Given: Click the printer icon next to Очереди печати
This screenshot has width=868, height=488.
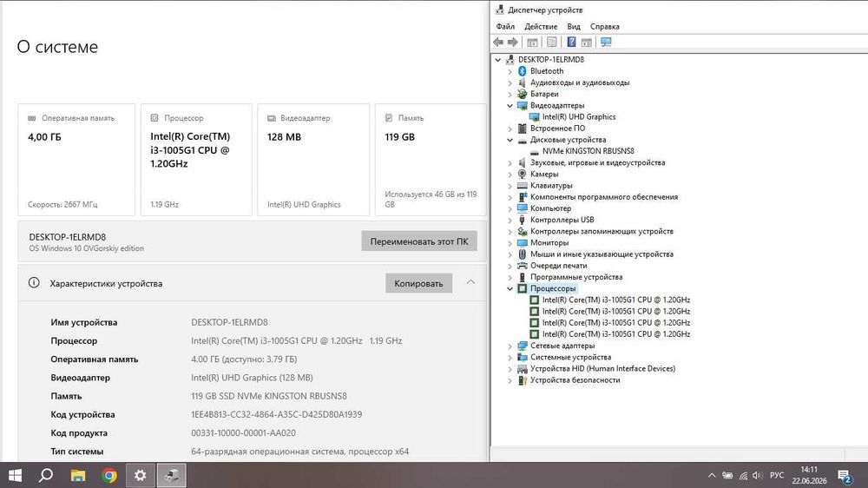Looking at the screenshot, I should (x=522, y=266).
